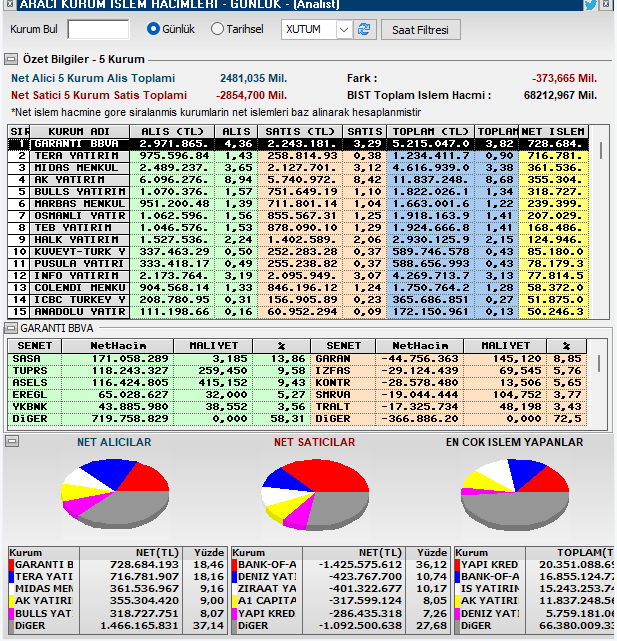This screenshot has height=641, width=617.
Task: Click the Twitter bird icon in title bar
Action: 590,5
